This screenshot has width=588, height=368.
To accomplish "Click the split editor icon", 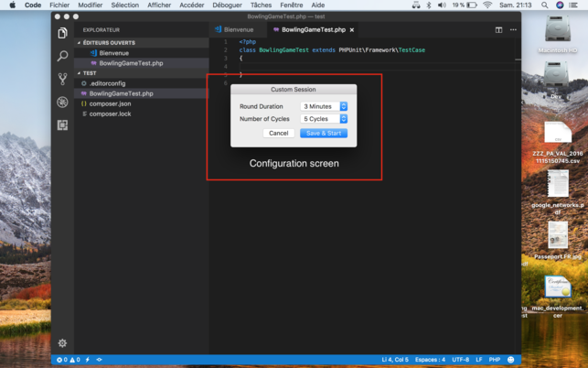I will (498, 29).
